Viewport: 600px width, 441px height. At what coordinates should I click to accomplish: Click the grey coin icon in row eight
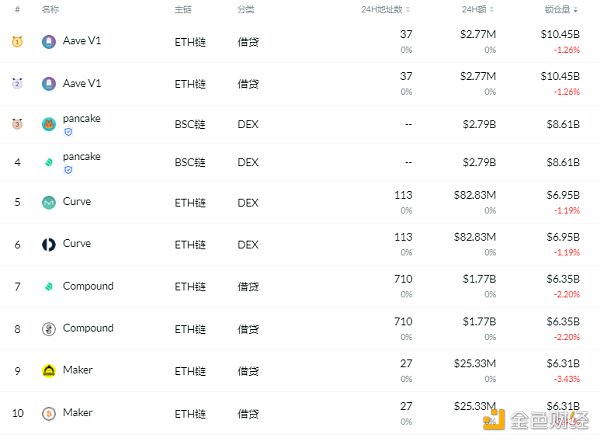coord(49,329)
